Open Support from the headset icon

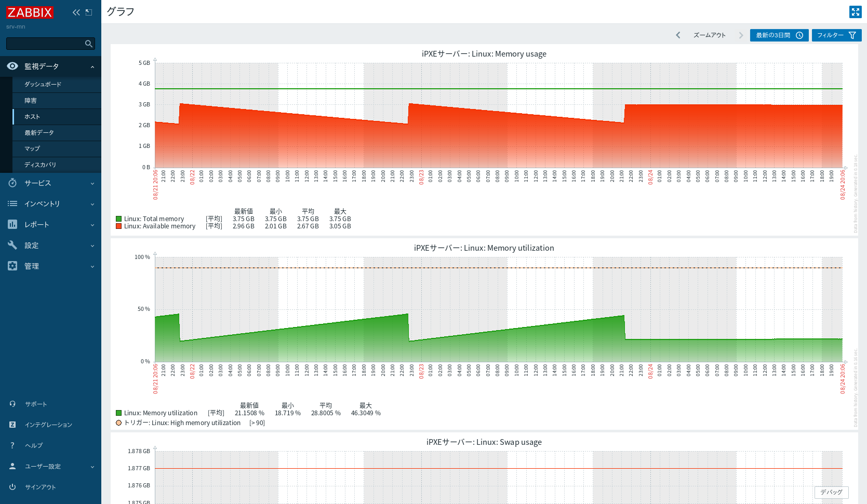click(12, 404)
